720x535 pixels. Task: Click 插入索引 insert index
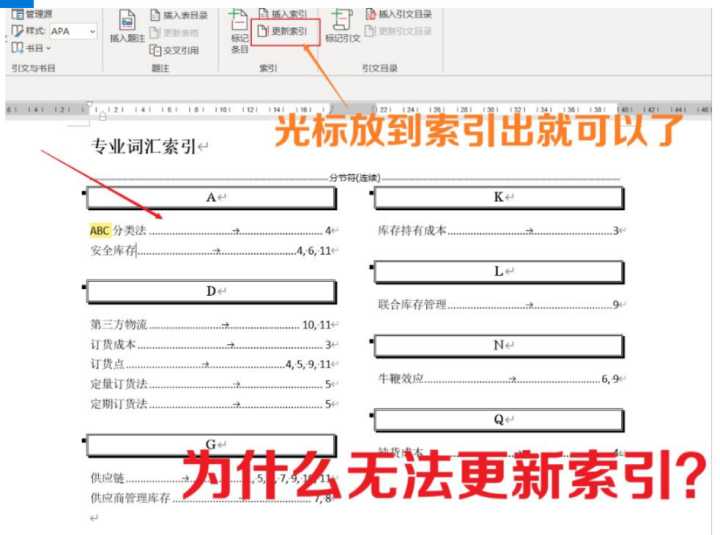click(282, 14)
